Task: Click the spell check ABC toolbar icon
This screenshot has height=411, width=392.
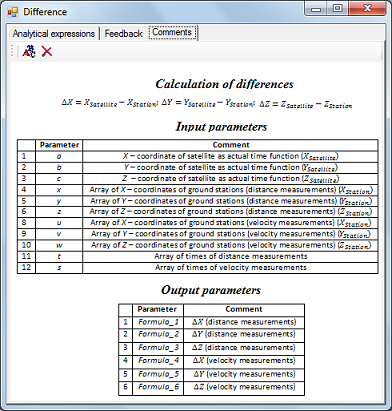Action: tap(29, 51)
